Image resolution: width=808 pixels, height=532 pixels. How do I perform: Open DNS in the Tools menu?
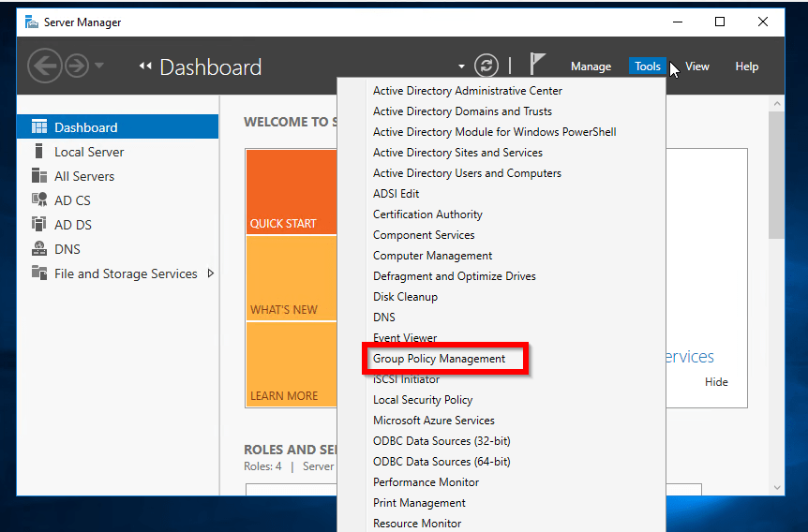(x=384, y=318)
